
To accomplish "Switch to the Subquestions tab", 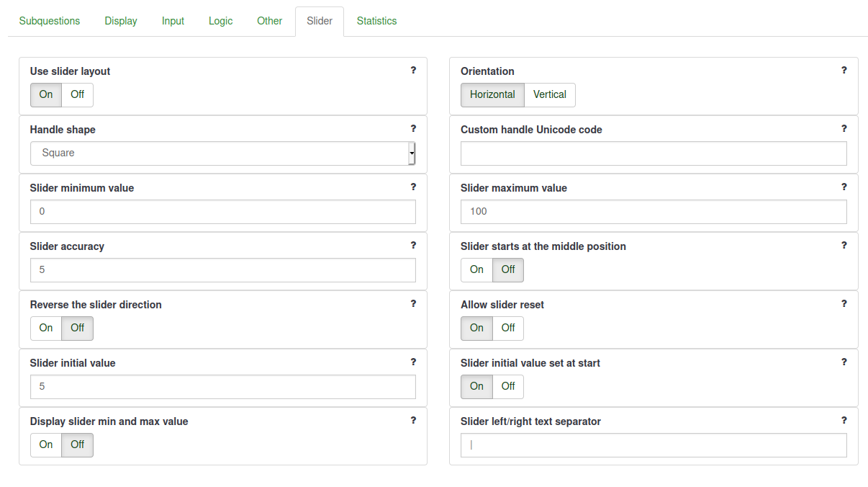I will [x=50, y=21].
